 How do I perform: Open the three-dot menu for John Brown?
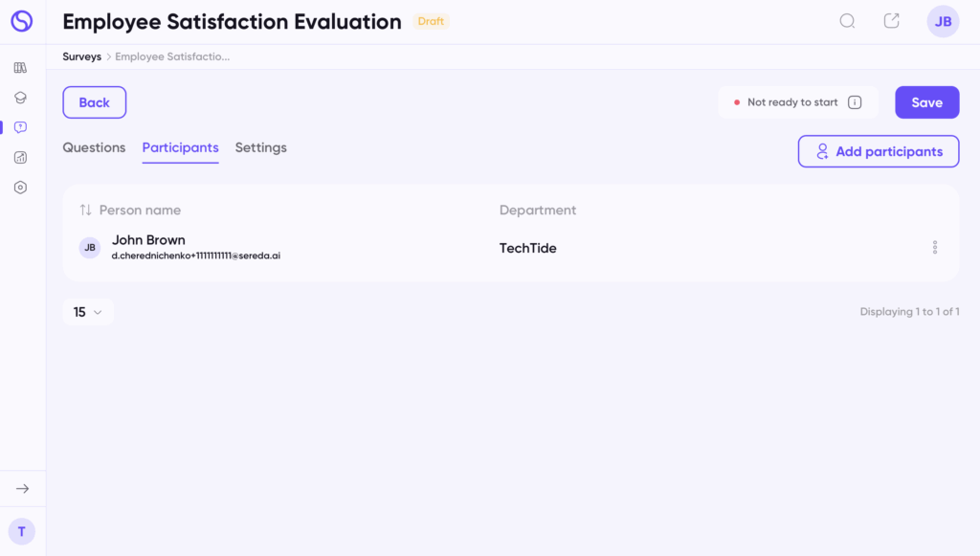click(934, 248)
